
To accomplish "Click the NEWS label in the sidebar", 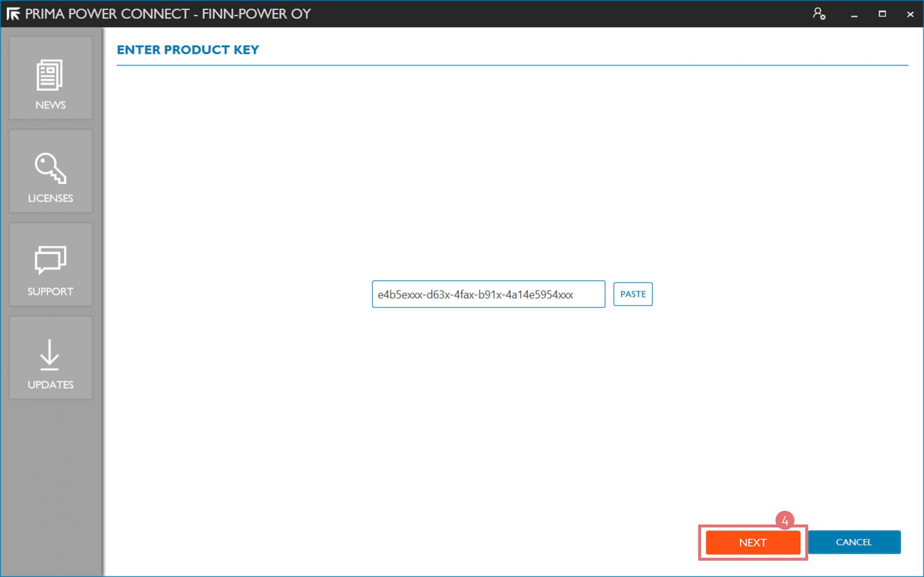I will [x=51, y=105].
